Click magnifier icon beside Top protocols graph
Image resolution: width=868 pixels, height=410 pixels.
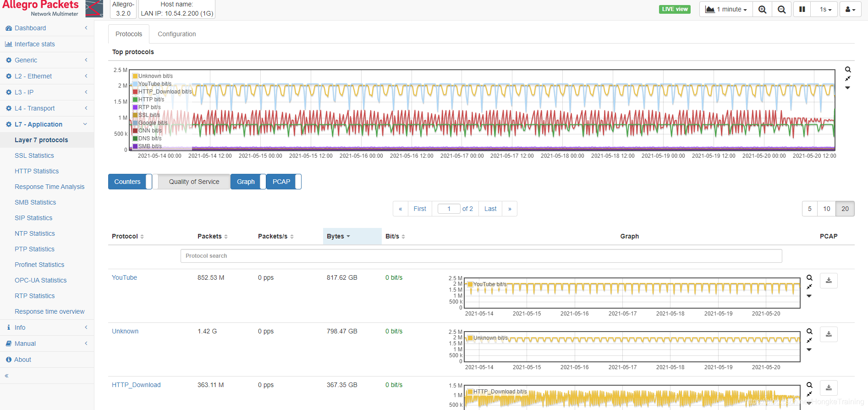(848, 70)
